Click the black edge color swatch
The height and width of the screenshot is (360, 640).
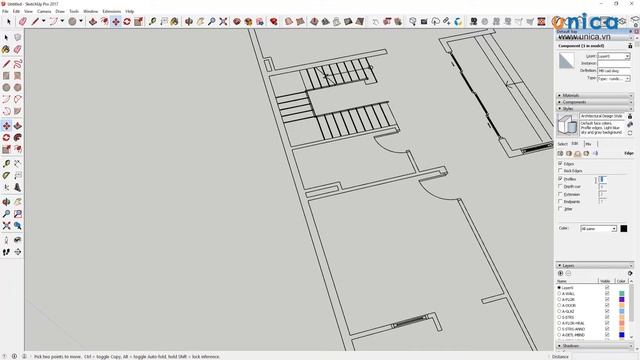coord(624,229)
